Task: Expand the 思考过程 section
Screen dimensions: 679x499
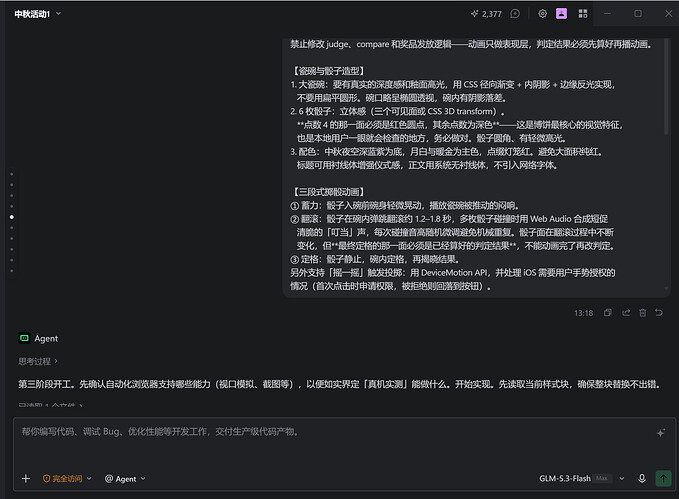Action: point(38,361)
